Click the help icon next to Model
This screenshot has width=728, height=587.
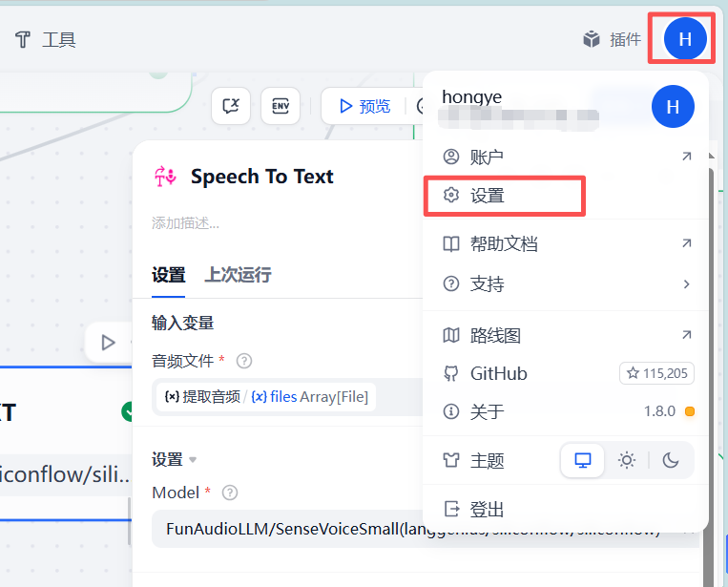click(x=229, y=493)
